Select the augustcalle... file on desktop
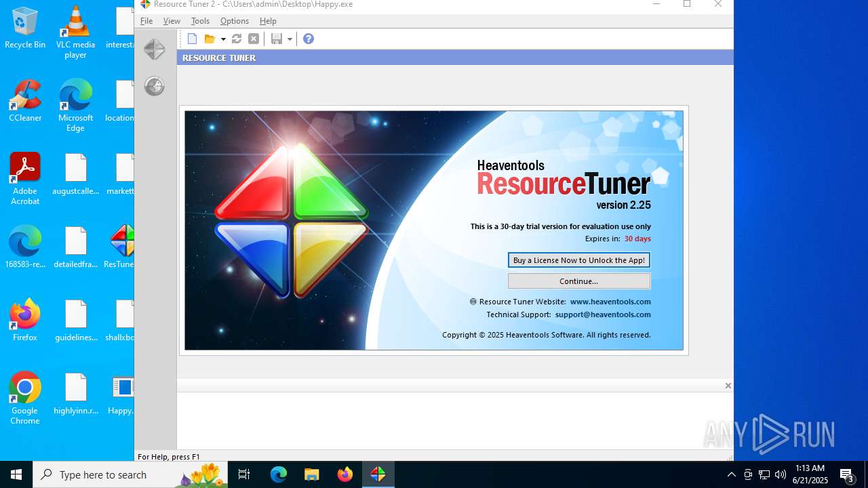This screenshot has height=488, width=868. [x=75, y=174]
